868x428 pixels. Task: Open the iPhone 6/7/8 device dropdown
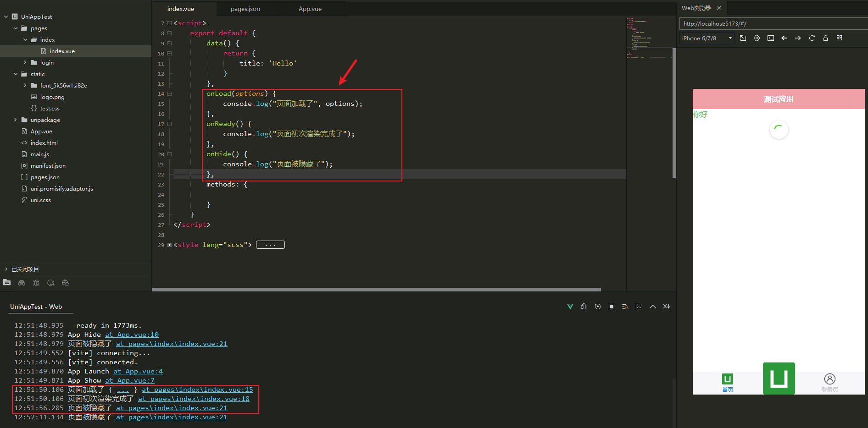point(707,38)
